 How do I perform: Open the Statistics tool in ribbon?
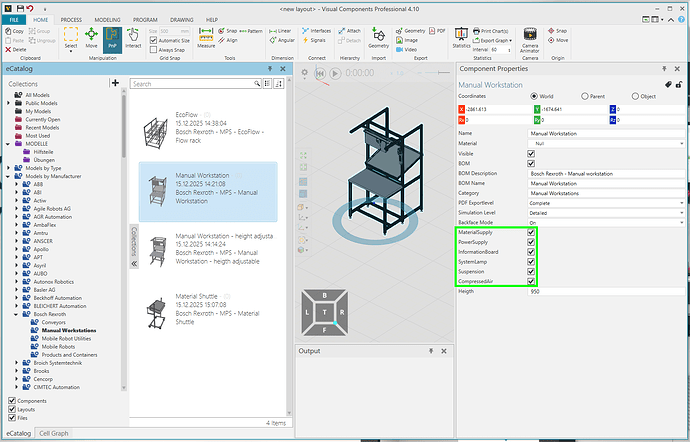(461, 38)
